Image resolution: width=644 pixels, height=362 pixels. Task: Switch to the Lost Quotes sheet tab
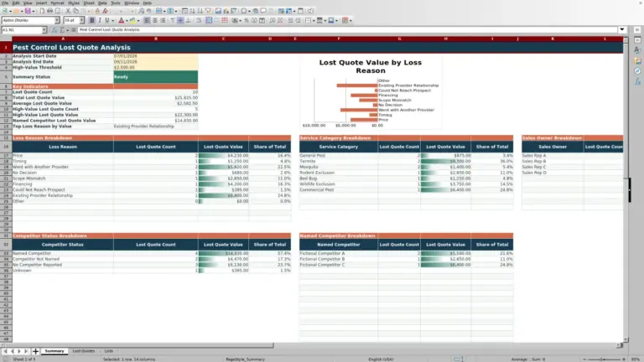tap(83, 351)
